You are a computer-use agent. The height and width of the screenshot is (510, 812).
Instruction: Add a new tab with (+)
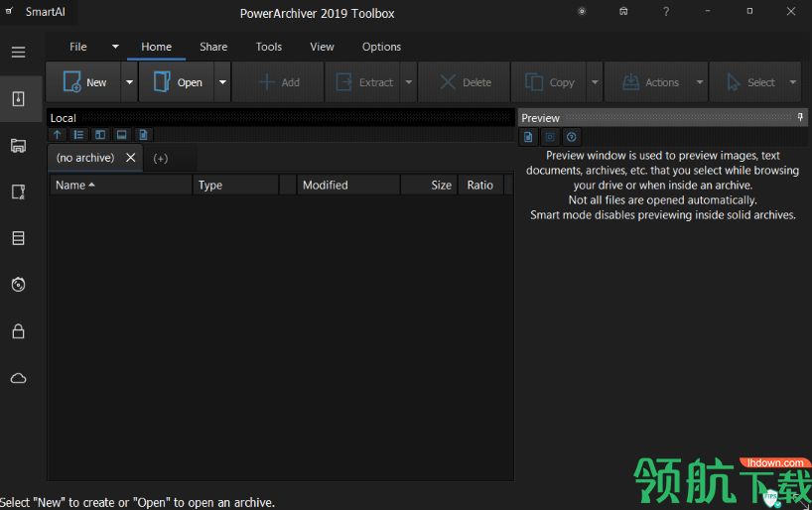(x=161, y=159)
